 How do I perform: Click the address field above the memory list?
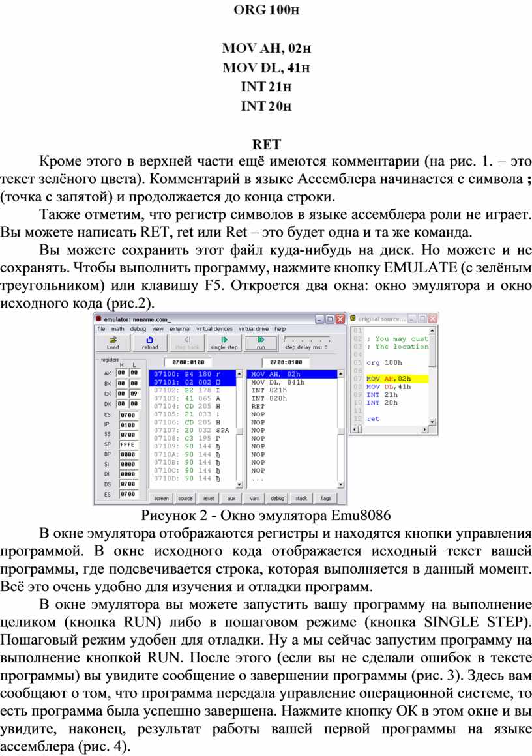point(188,362)
